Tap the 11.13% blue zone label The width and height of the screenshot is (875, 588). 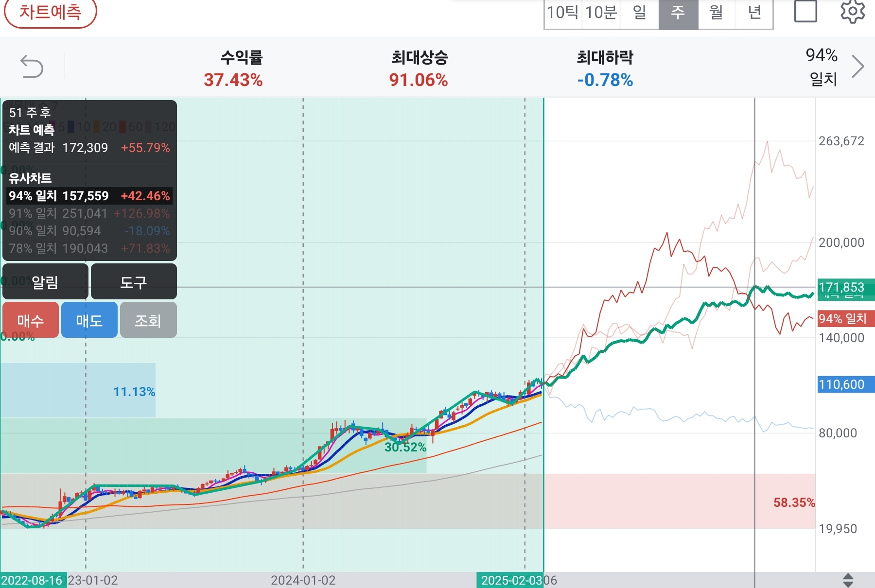(x=134, y=392)
